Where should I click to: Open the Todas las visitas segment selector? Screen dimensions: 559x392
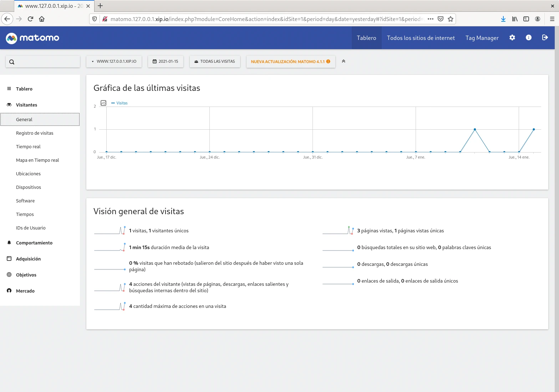(214, 61)
